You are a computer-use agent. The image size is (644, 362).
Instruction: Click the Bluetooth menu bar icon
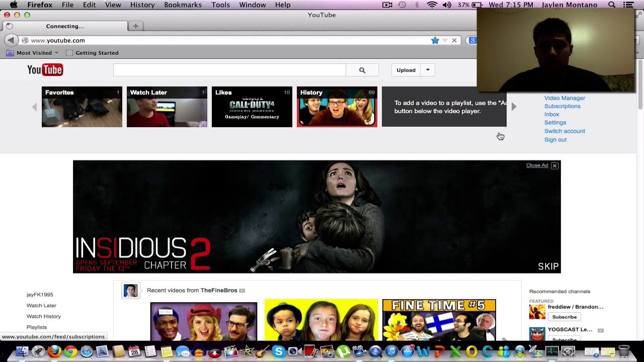417,5
